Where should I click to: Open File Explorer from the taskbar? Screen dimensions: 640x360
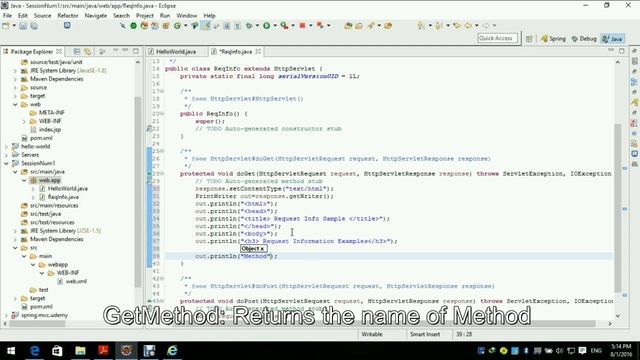(x=80, y=351)
